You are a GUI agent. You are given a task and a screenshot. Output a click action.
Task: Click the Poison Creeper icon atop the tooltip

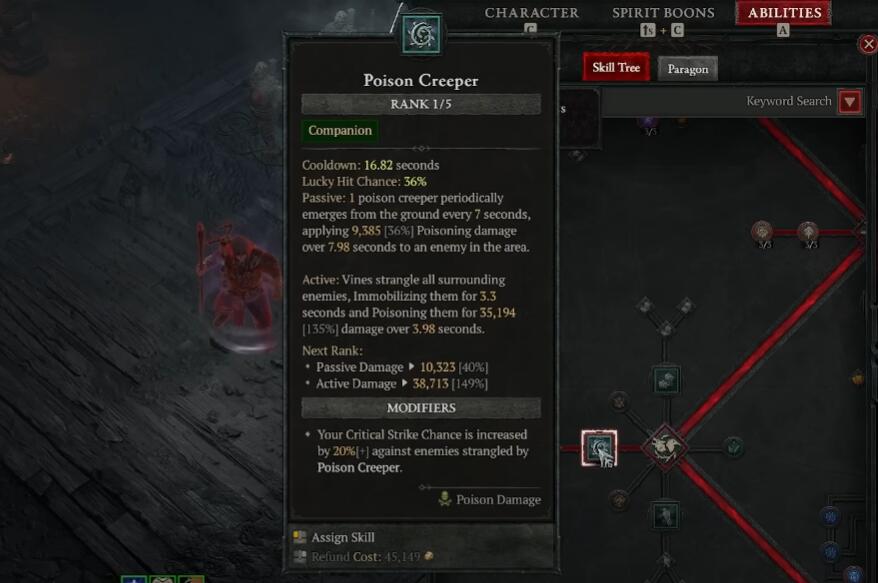(x=421, y=35)
